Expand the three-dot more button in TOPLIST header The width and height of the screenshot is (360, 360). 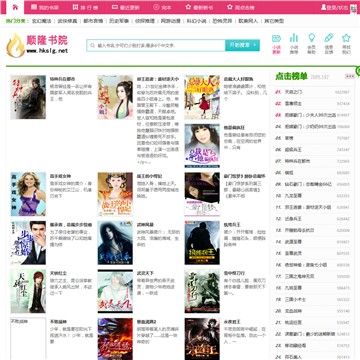pos(350,76)
